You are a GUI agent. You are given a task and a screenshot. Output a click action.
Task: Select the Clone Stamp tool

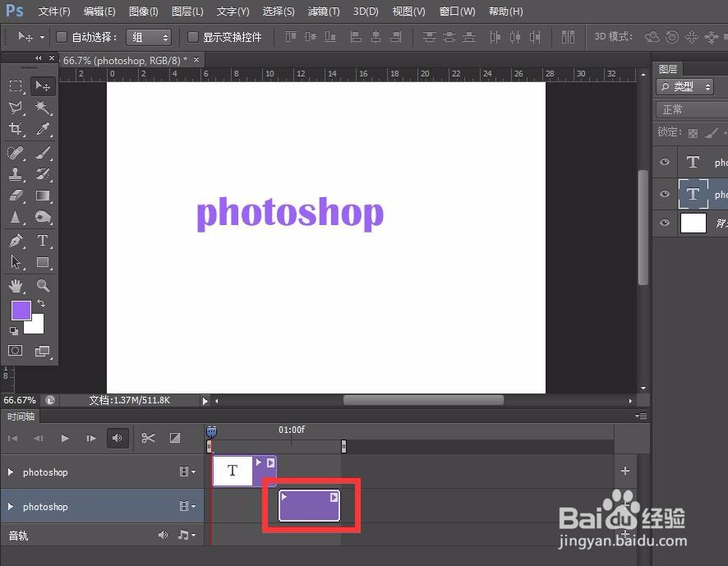pos(16,174)
